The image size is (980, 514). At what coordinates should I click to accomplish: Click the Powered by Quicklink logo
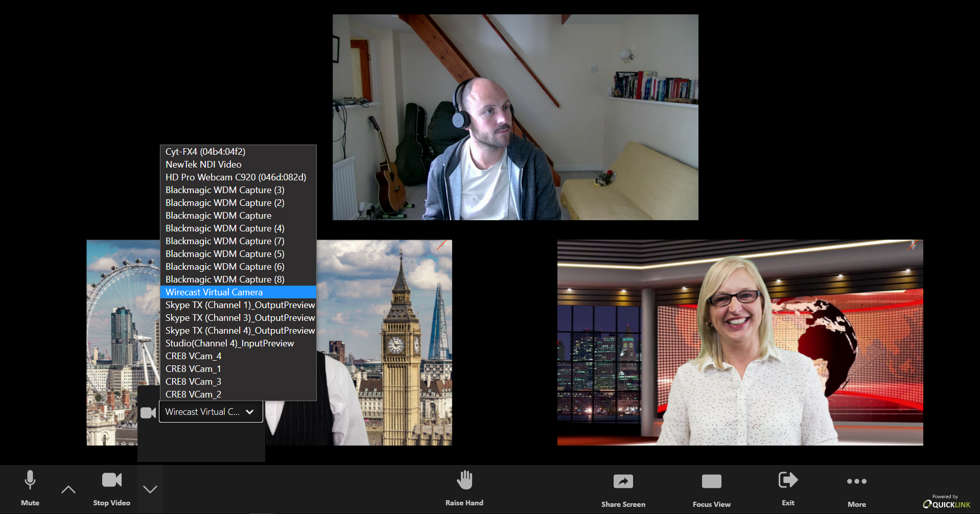click(x=946, y=502)
